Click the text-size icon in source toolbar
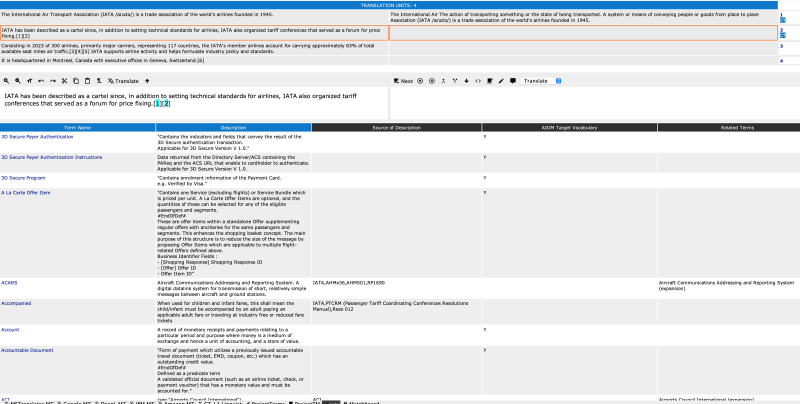800x404 pixels. [30, 81]
